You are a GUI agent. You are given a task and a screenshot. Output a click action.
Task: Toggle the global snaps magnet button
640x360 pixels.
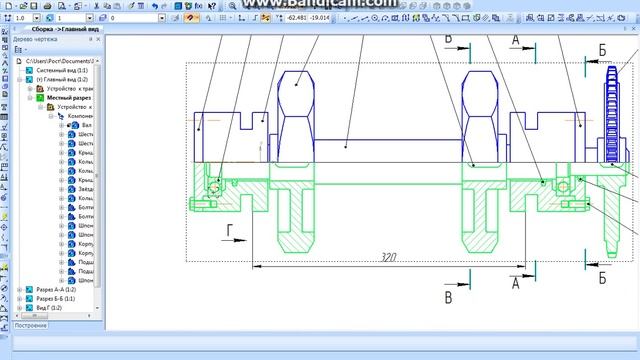click(x=189, y=18)
